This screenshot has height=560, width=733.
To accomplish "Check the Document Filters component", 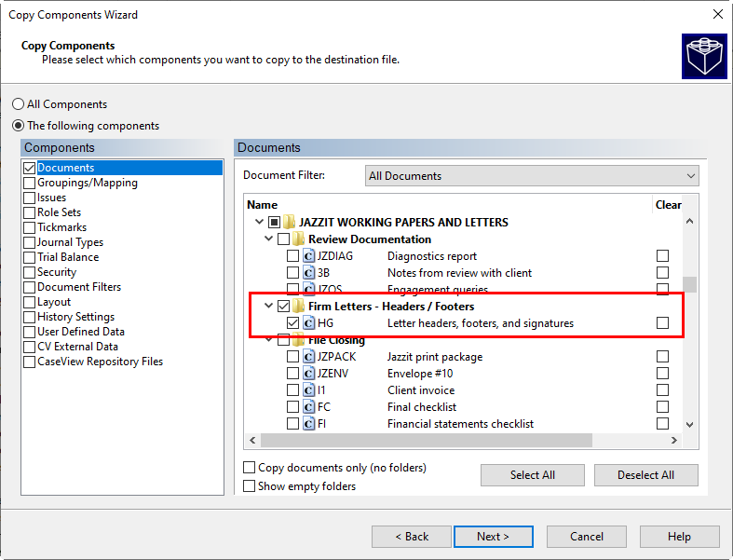I will click(29, 287).
